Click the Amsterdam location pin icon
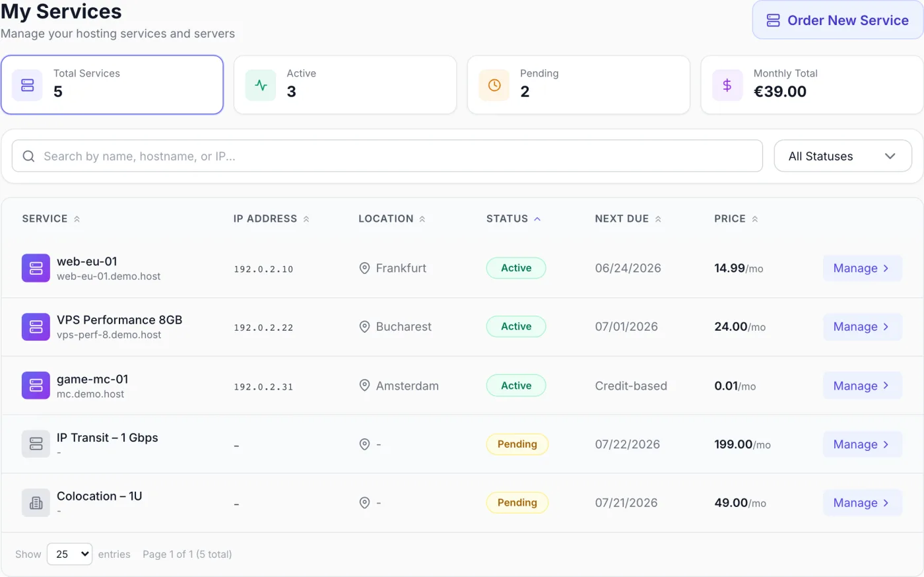The height and width of the screenshot is (577, 924). (x=364, y=386)
